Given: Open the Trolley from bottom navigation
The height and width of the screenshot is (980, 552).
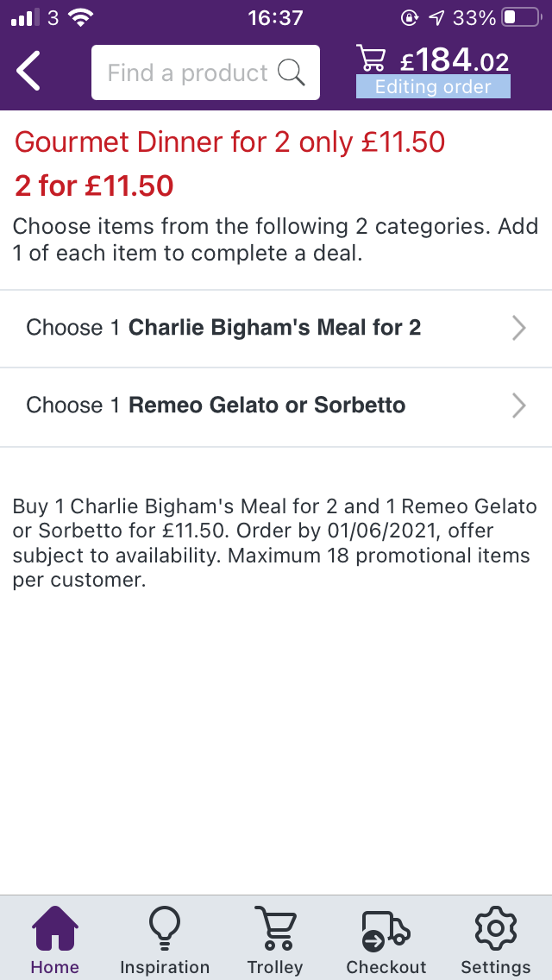Looking at the screenshot, I should pos(275,936).
